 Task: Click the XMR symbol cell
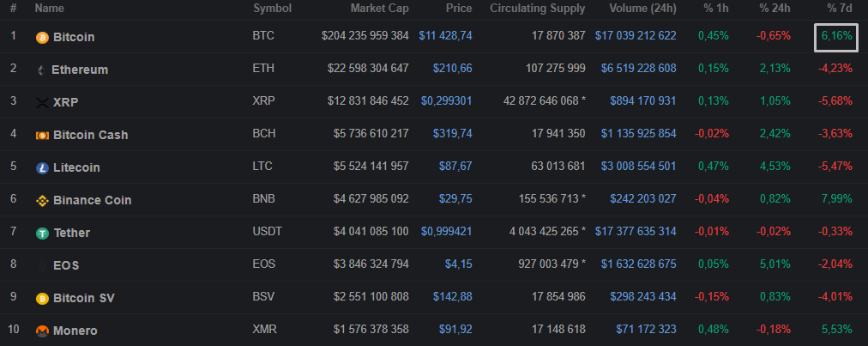[265, 330]
